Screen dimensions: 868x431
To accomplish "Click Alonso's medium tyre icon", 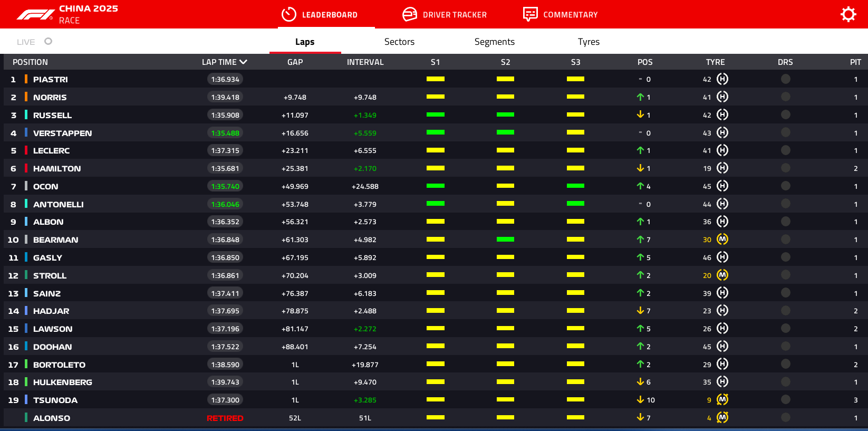I will pyautogui.click(x=722, y=418).
